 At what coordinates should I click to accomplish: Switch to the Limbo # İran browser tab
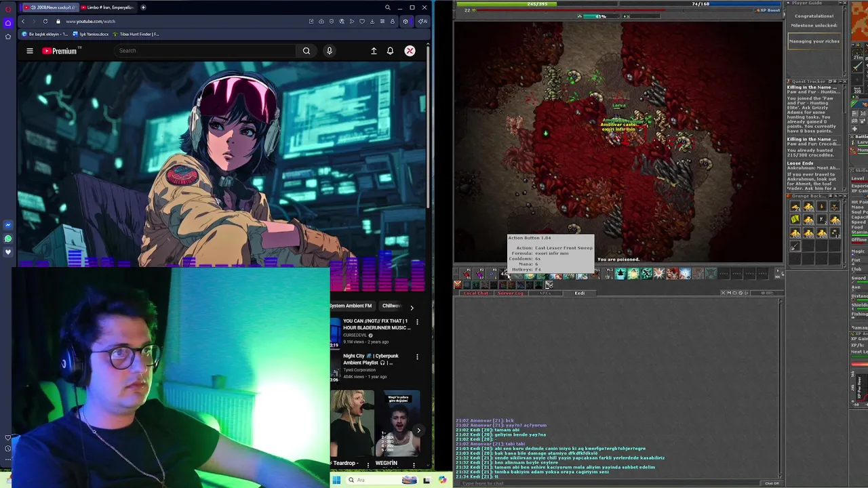(107, 7)
